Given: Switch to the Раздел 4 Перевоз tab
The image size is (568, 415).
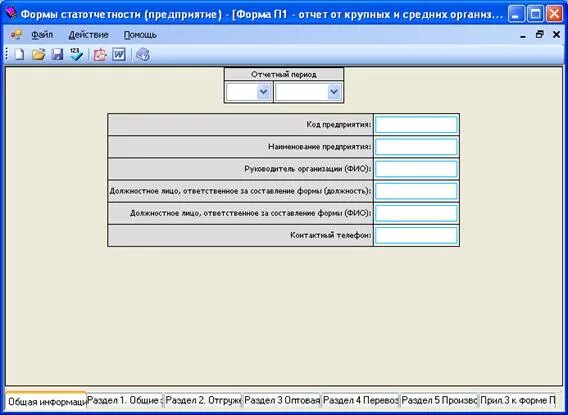Looking at the screenshot, I should coord(360,401).
